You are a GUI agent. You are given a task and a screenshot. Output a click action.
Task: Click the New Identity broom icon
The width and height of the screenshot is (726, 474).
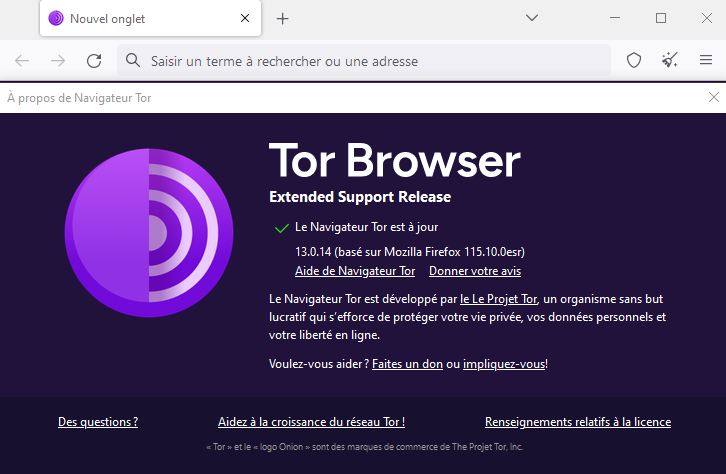coord(669,61)
